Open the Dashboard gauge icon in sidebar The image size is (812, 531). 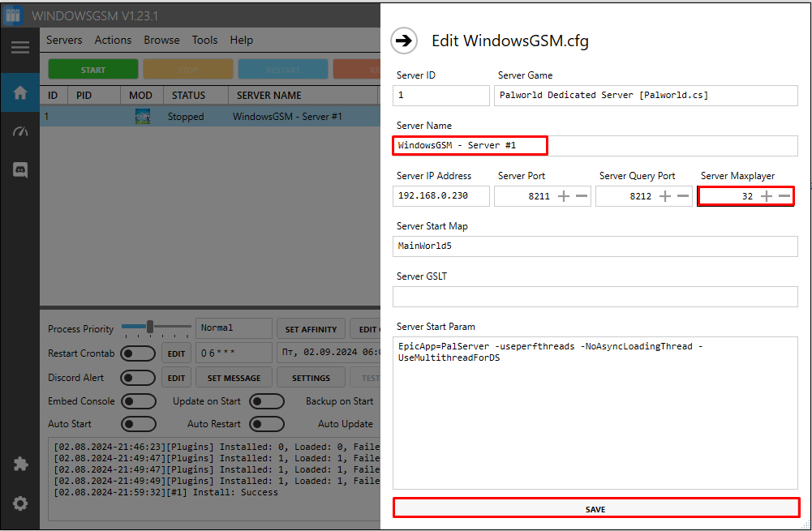[19, 131]
